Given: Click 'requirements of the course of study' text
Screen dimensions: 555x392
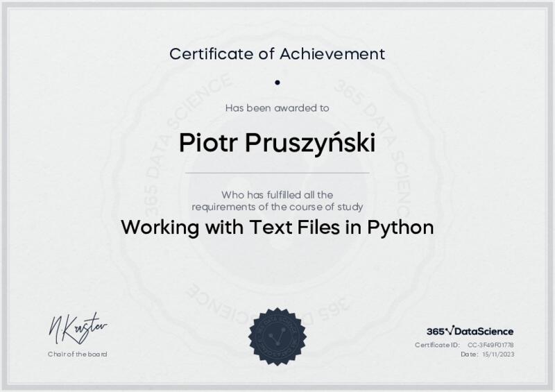Looking at the screenshot, I should coord(277,206).
